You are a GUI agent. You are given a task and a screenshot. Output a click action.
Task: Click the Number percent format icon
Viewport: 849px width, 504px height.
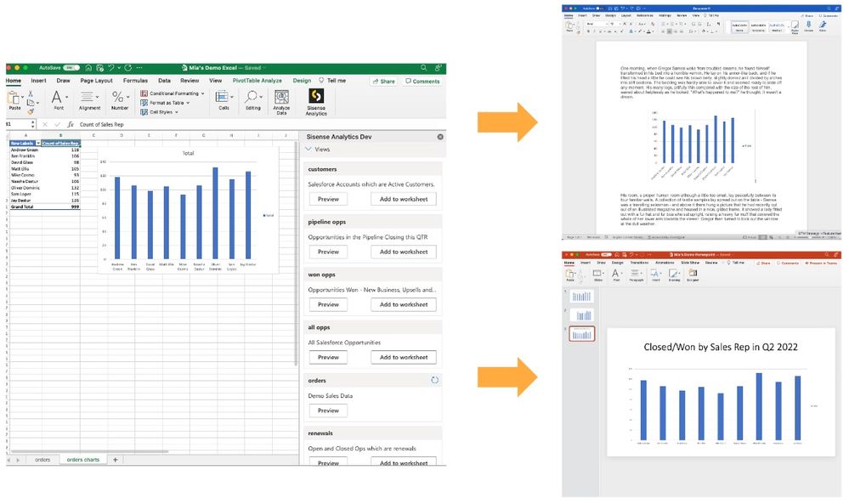point(120,98)
